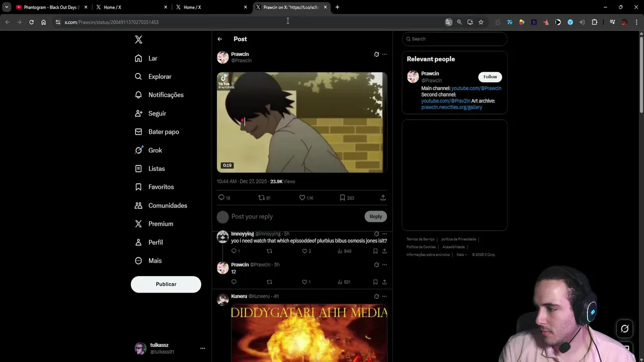Open the youtube.com/@Prav2in link

point(446,101)
